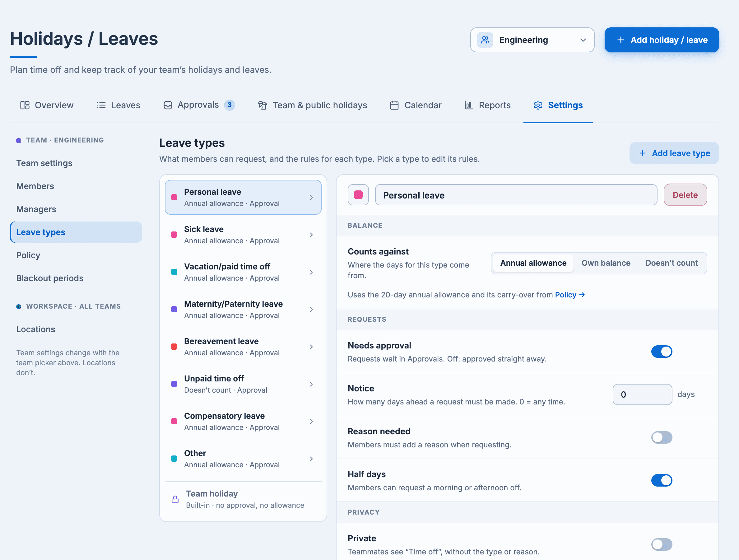Image resolution: width=739 pixels, height=560 pixels.
Task: Choose the Doesn't count option
Action: (672, 263)
